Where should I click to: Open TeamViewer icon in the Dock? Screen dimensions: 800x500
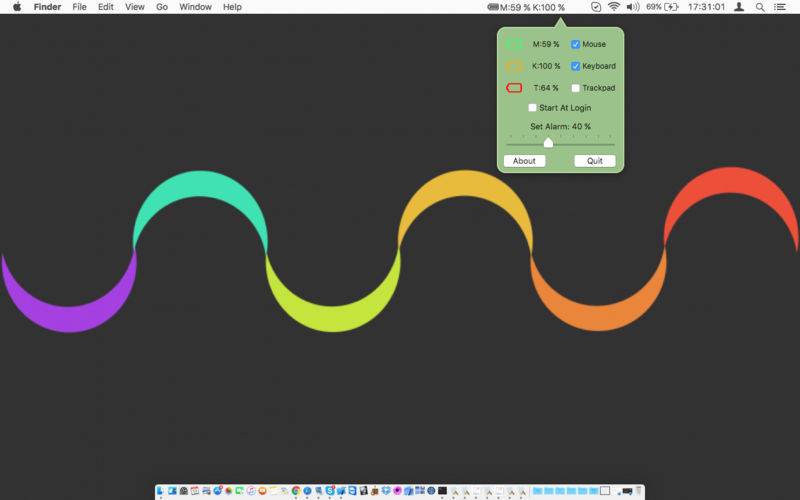click(352, 491)
